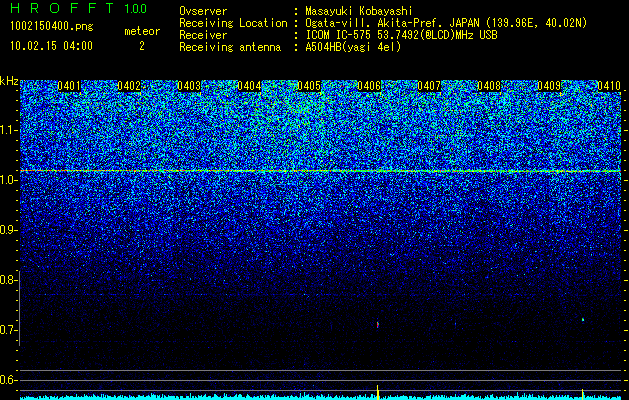
Task: Click the 0407 time marker
Action: coord(429,86)
